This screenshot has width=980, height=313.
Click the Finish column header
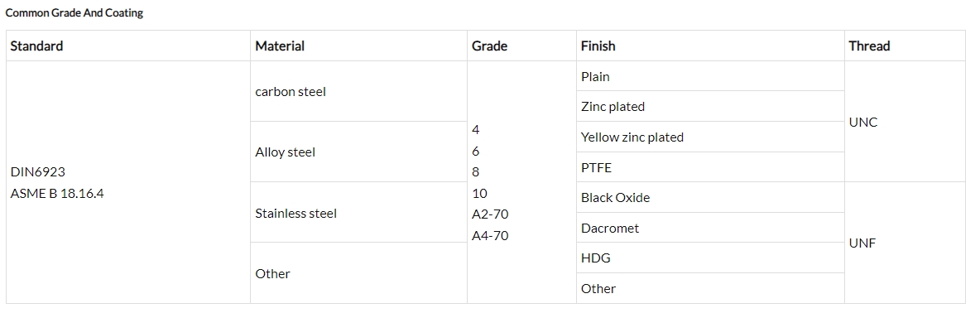[x=710, y=46]
